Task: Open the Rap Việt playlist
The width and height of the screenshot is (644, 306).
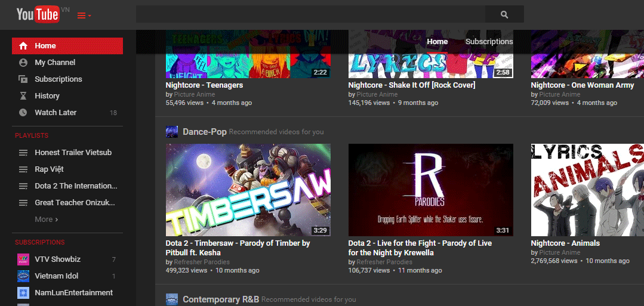Action: click(50, 169)
